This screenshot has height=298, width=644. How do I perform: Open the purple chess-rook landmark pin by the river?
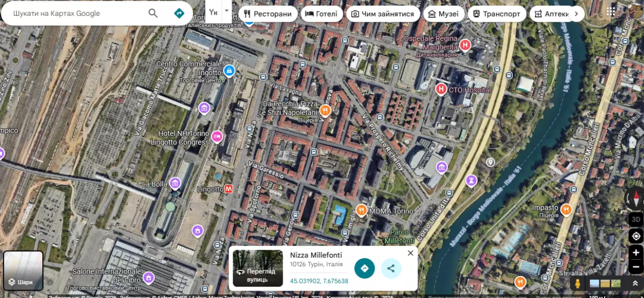click(471, 180)
